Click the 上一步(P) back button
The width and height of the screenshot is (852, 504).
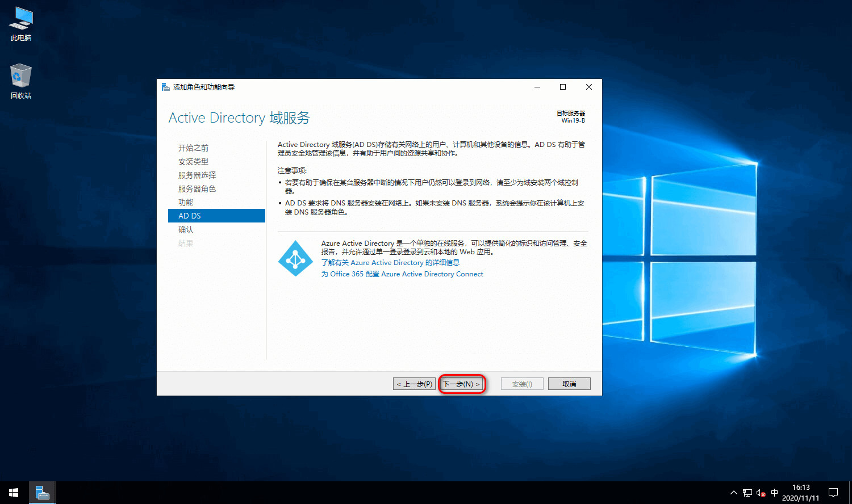coord(414,384)
